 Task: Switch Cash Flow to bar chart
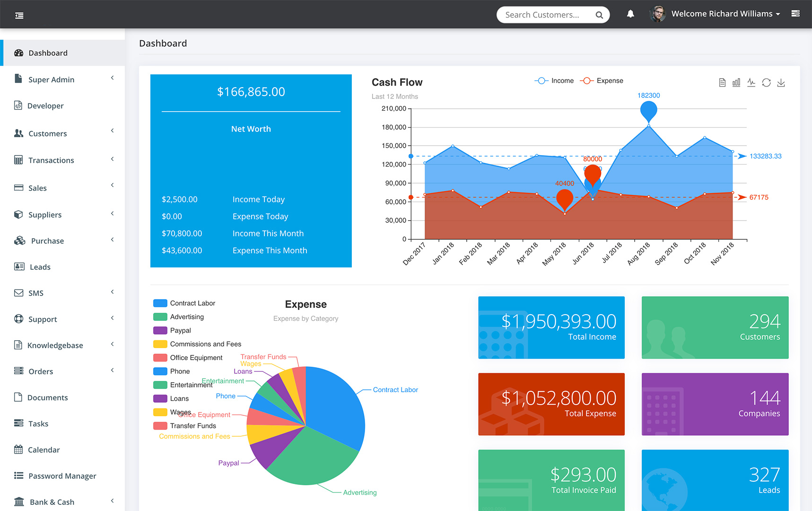pyautogui.click(x=736, y=83)
